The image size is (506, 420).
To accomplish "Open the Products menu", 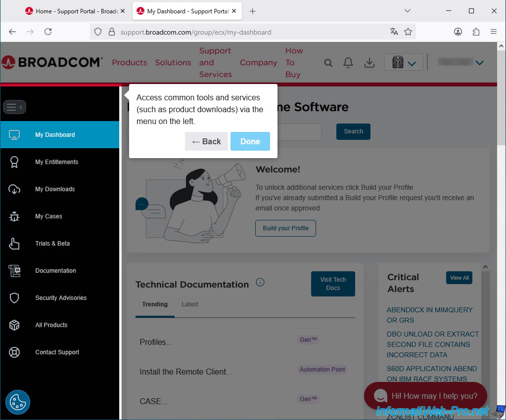I will (x=129, y=63).
